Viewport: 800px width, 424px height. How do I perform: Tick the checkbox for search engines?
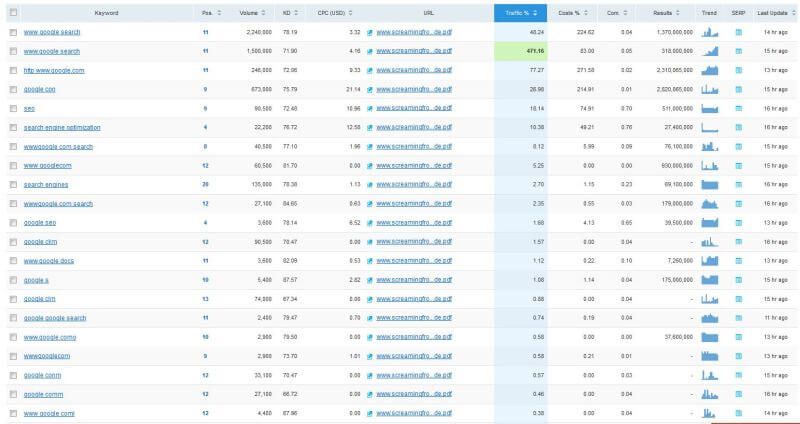point(13,185)
